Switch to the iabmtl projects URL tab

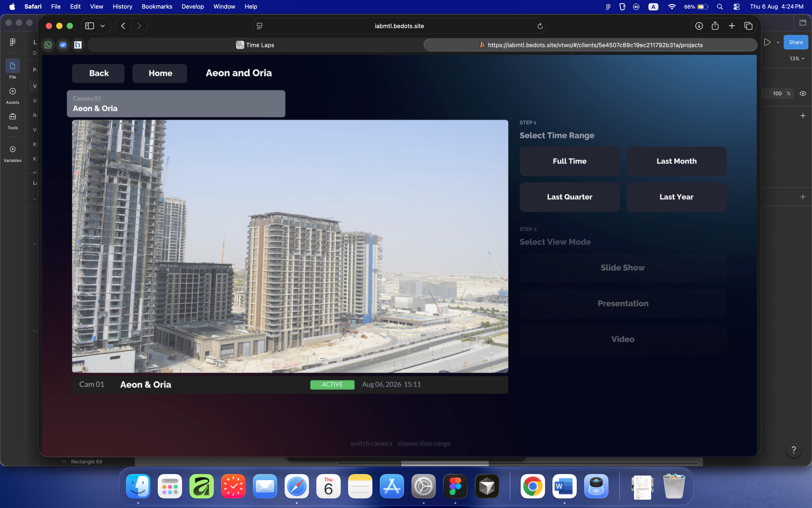[x=591, y=45]
